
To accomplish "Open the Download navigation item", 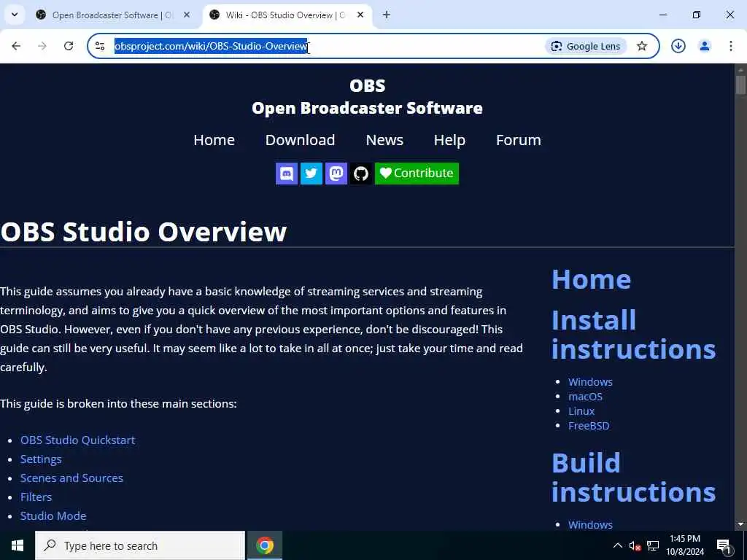I will (300, 140).
